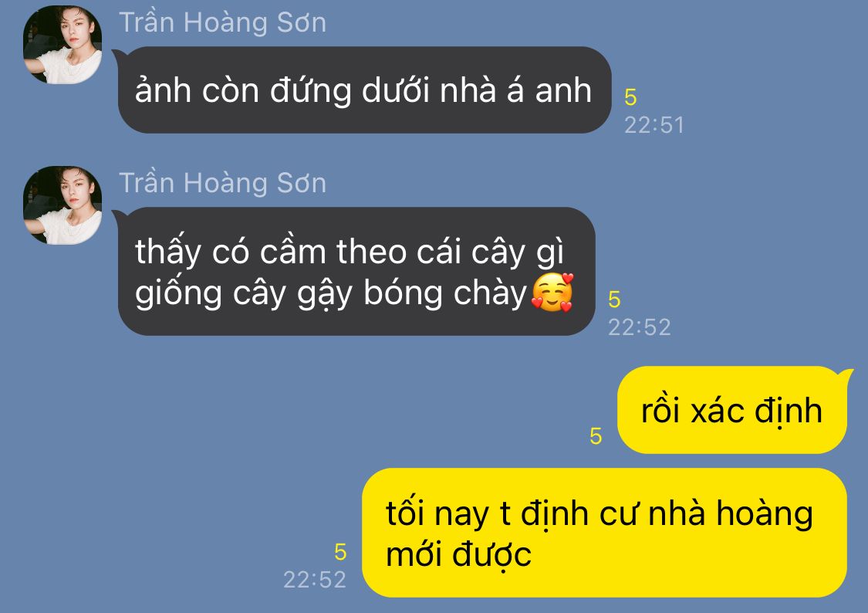Click the 22:51 timestamp
868x613 pixels.
654,125
